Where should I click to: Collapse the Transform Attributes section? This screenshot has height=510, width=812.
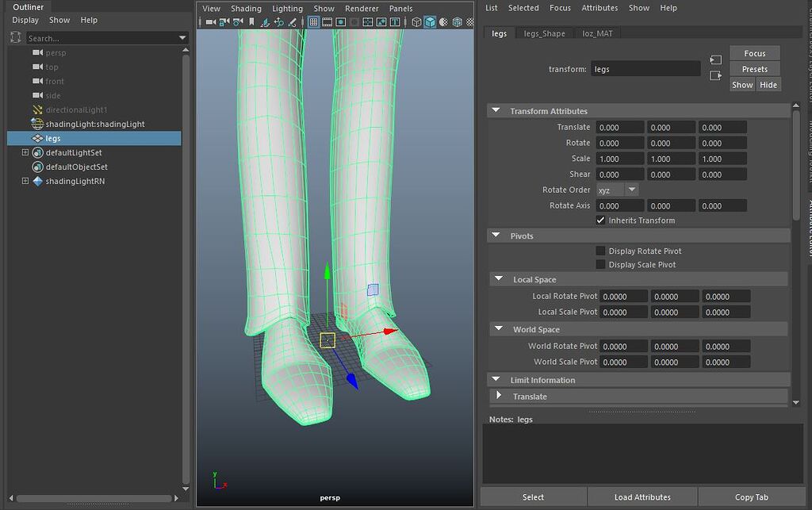(496, 110)
